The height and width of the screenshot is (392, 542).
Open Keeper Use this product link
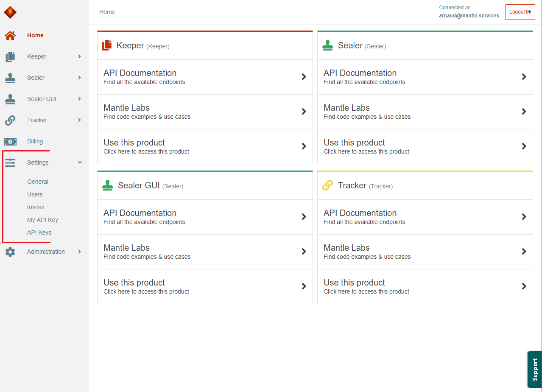tap(205, 146)
